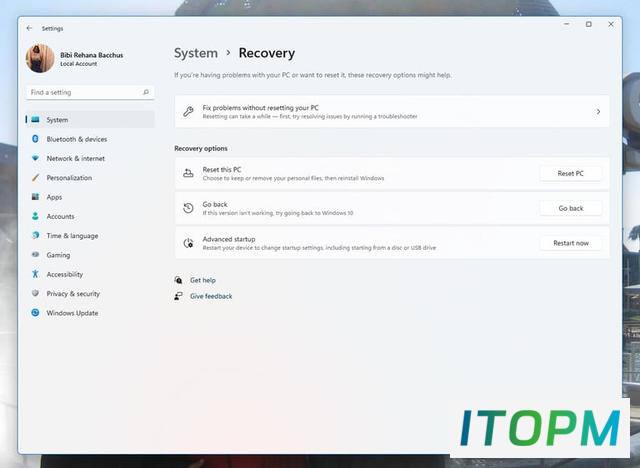The image size is (640, 468).
Task: Click the System monitor icon in sidebar
Action: click(36, 120)
